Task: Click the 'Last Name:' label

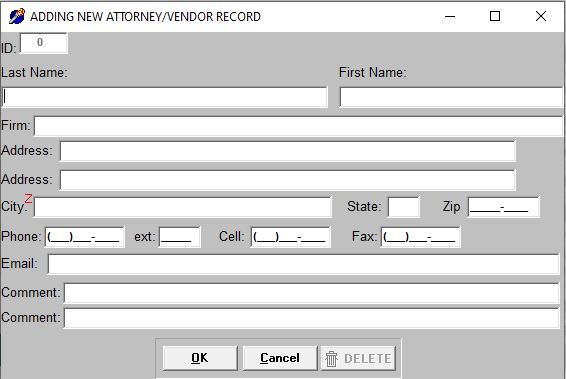Action: (x=35, y=73)
